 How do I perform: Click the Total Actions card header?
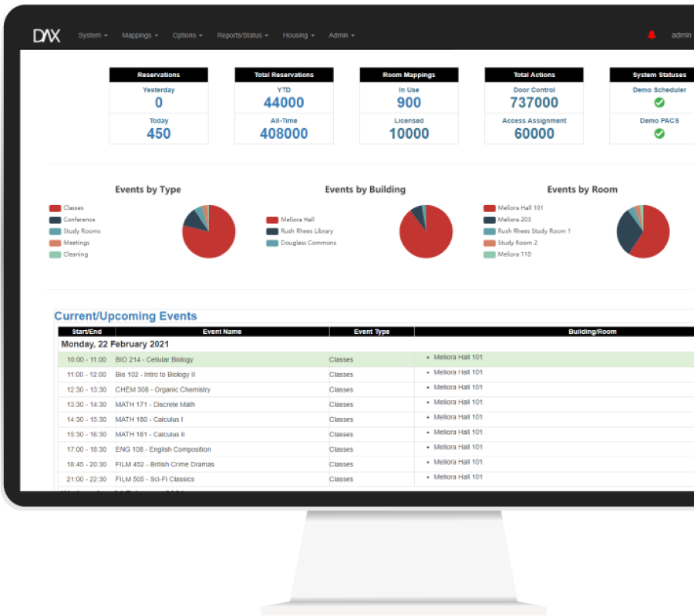click(534, 75)
